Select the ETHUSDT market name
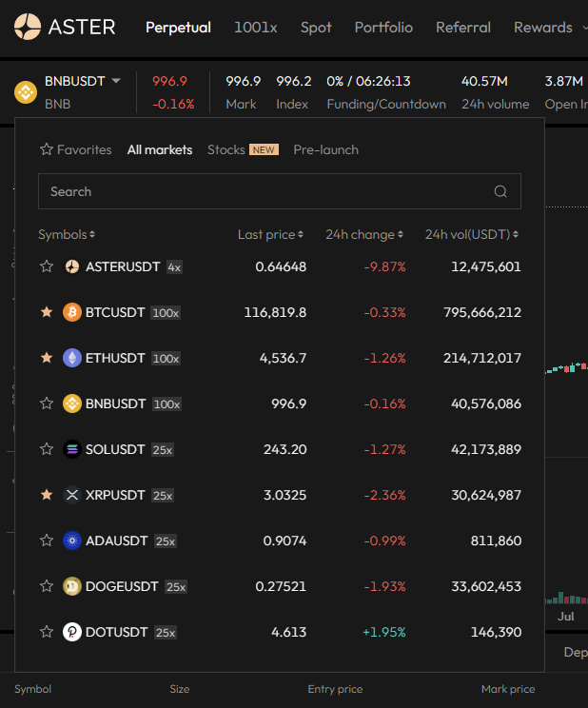588x708 pixels. (115, 358)
